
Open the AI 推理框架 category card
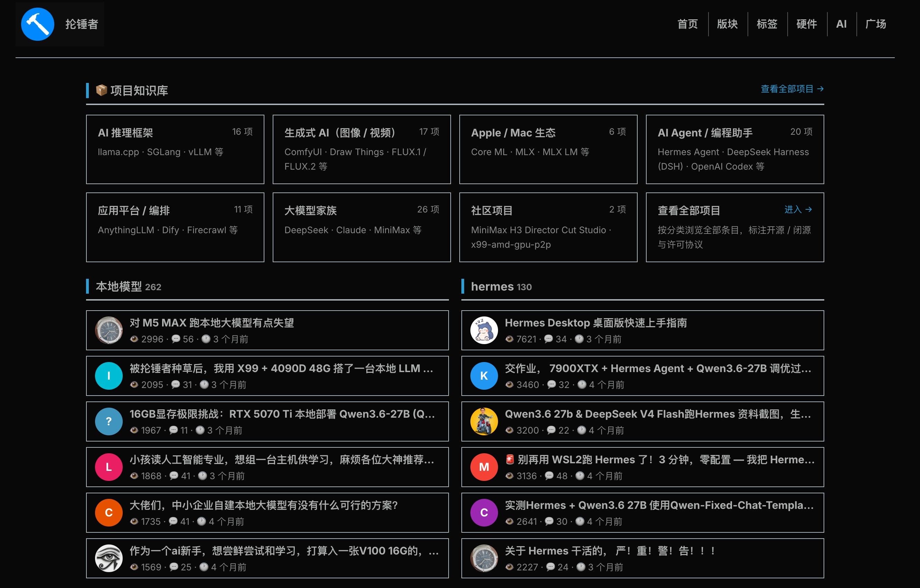[175, 149]
